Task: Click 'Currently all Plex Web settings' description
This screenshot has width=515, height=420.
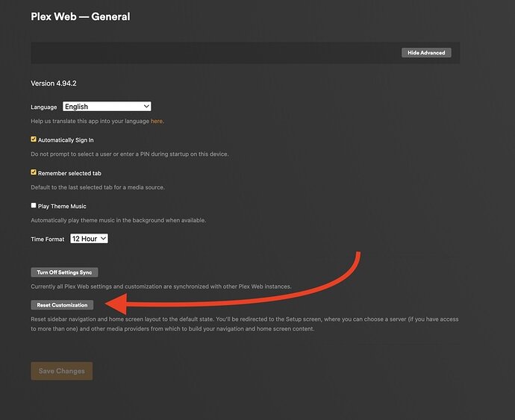Action: tap(161, 286)
